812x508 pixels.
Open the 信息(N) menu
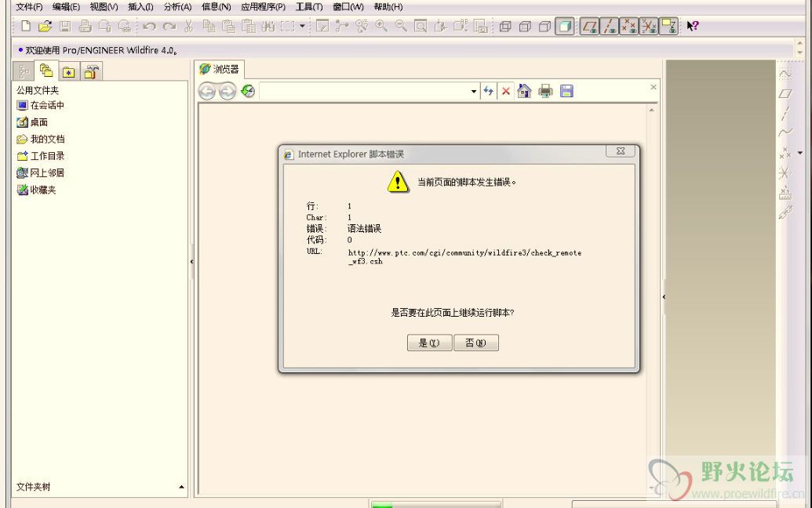(216, 7)
